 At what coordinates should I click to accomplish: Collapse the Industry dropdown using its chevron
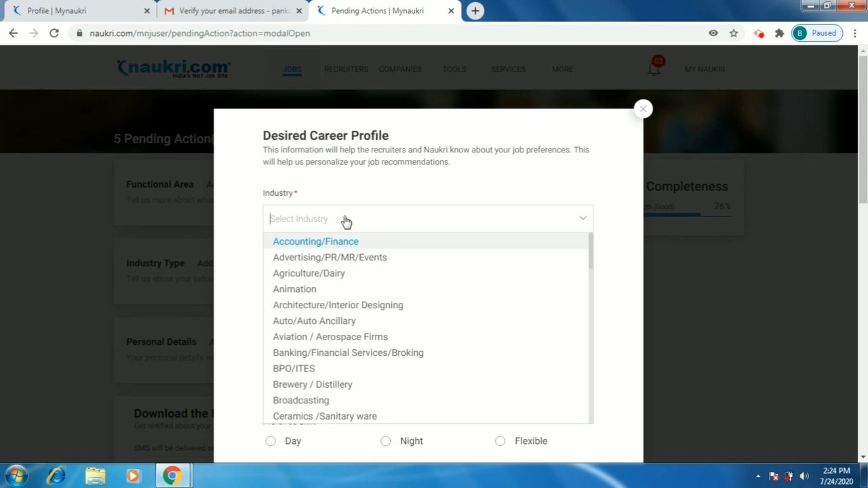coord(583,218)
